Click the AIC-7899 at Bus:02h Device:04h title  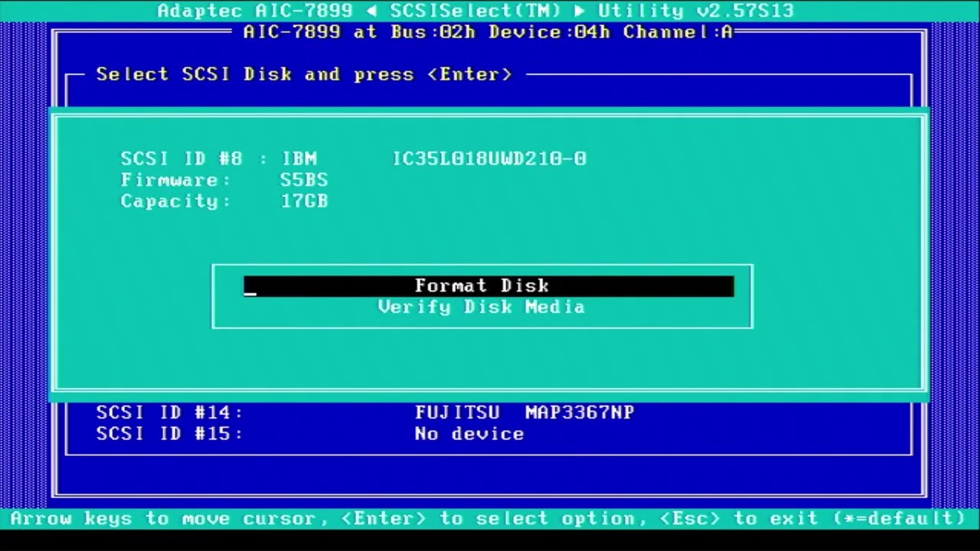(x=488, y=32)
